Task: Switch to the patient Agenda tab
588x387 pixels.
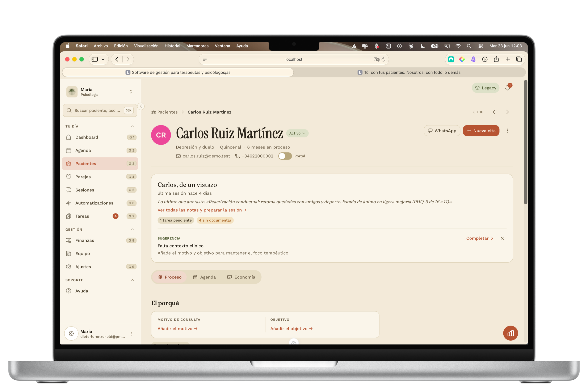Action: tap(204, 277)
